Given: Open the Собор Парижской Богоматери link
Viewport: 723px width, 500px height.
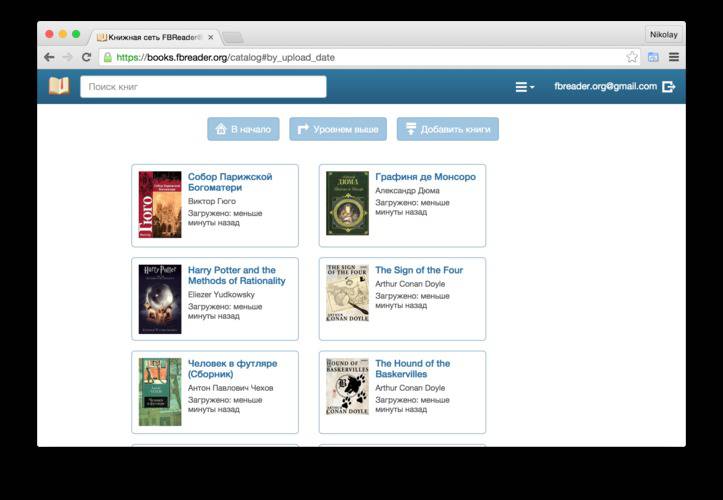Looking at the screenshot, I should click(230, 182).
